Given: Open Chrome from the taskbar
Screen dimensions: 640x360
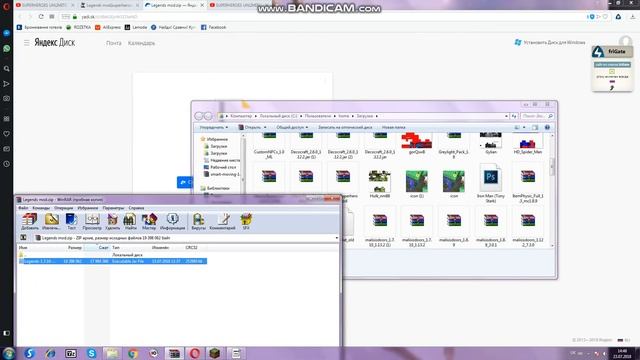Looking at the screenshot, I should tap(133, 353).
